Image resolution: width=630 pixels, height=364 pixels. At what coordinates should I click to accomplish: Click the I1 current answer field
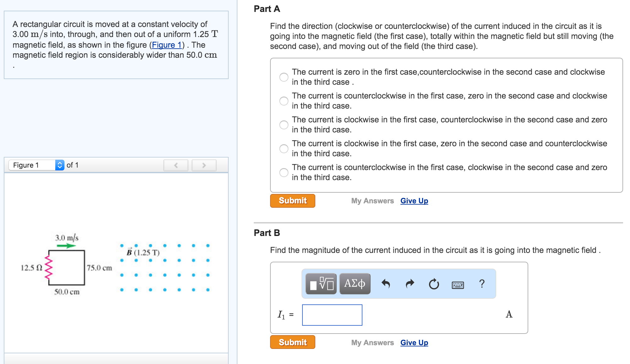[332, 315]
